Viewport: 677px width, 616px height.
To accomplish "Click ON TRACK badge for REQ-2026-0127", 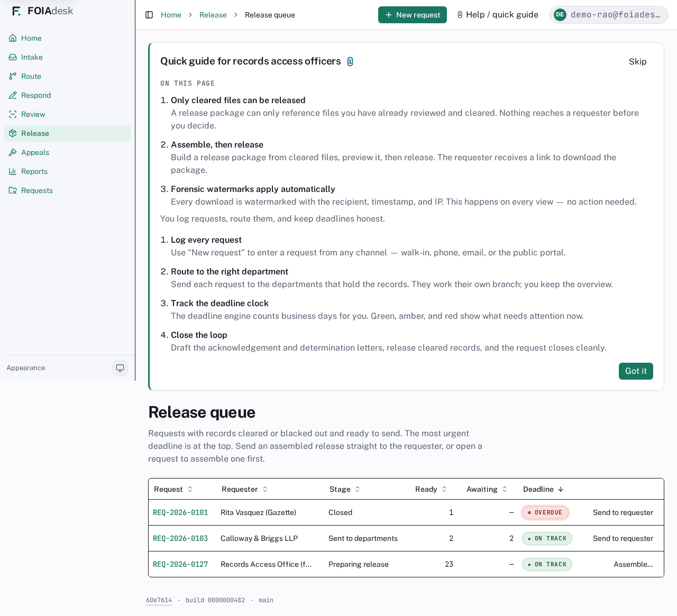I will point(547,564).
